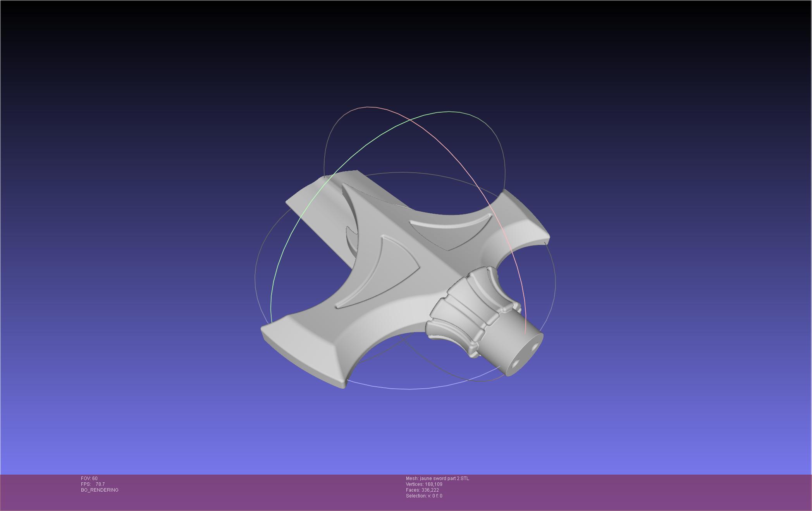Click the upper hole on the cylinder end face

click(534, 347)
